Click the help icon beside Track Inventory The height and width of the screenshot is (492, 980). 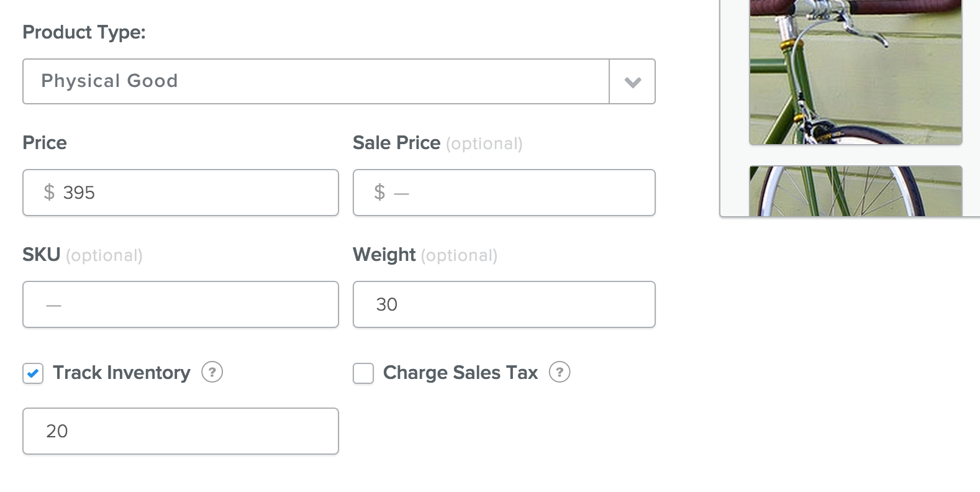click(212, 372)
